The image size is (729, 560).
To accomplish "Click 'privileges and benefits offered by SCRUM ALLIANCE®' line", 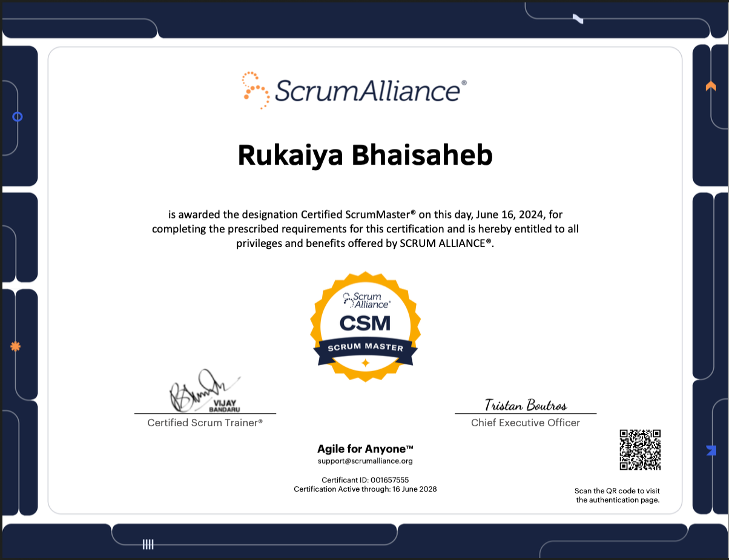I will [x=365, y=244].
